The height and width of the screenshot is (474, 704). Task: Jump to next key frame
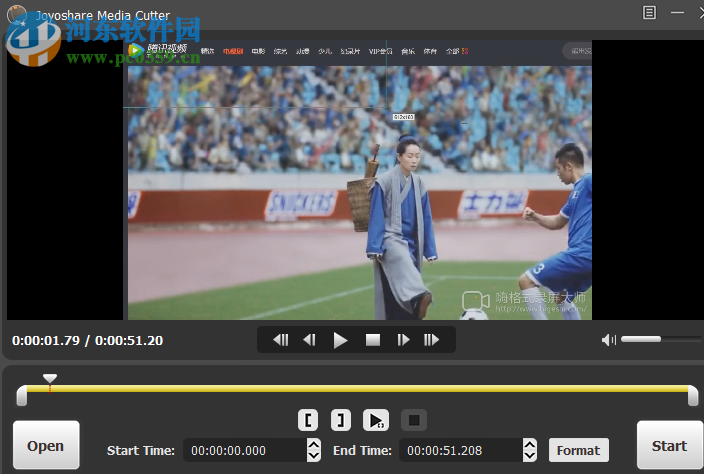point(432,340)
